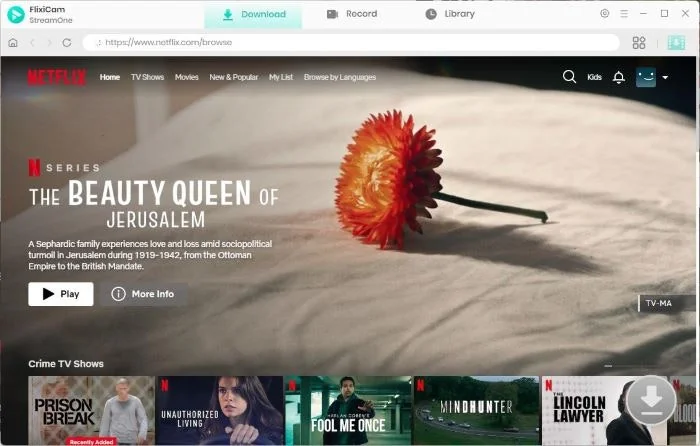Screen dimensions: 700x446
Task: Click the Netflix logo
Action: (x=57, y=77)
